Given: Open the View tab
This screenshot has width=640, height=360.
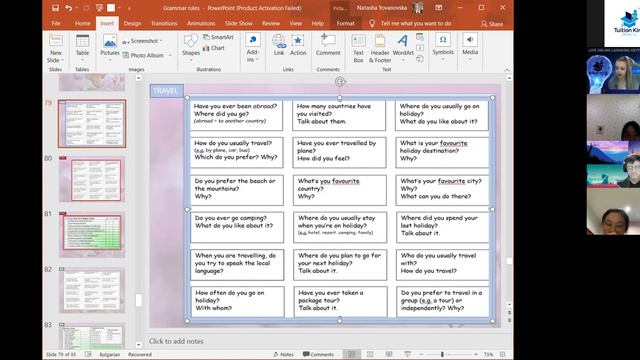Looking at the screenshot, I should pos(296,23).
